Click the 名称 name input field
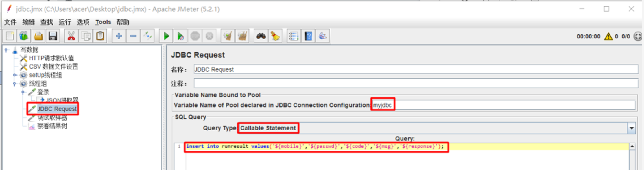This screenshot has height=170, width=644. pyautogui.click(x=416, y=69)
